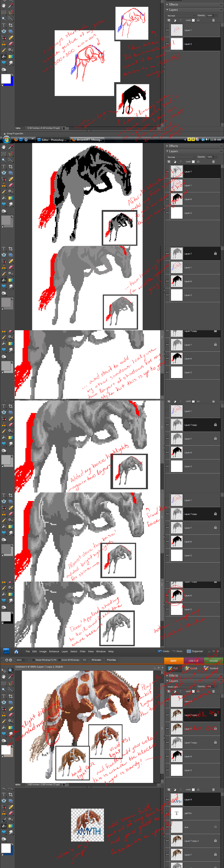This screenshot has width=224, height=868.
Task: Open the 45% opacity slider dropdown
Action: [x=216, y=687]
